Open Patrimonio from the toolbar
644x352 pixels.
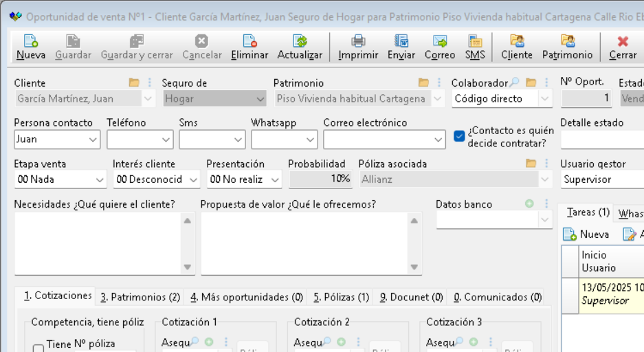(x=567, y=42)
